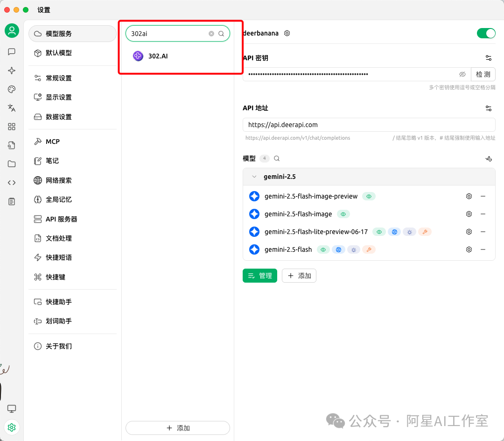The width and height of the screenshot is (504, 441).
Task: Open 默认模型 settings
Action: tap(72, 53)
